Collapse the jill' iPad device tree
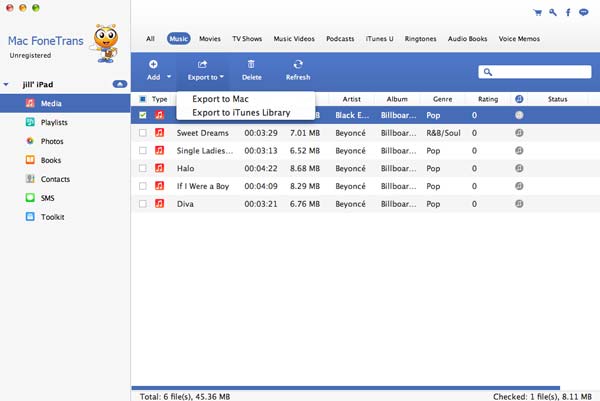This screenshot has height=401, width=600. coord(6,84)
